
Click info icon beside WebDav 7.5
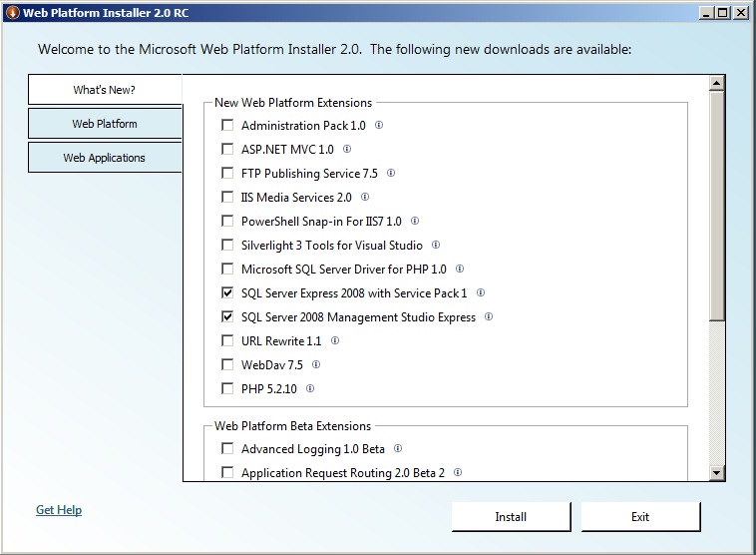[x=316, y=364]
